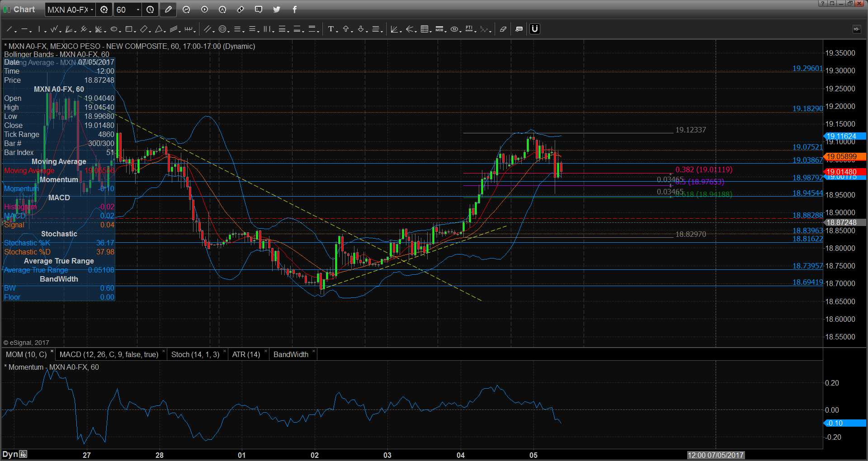Viewport: 868px width, 461px height.
Task: Select the rectangle drawing tool
Action: pos(129,29)
